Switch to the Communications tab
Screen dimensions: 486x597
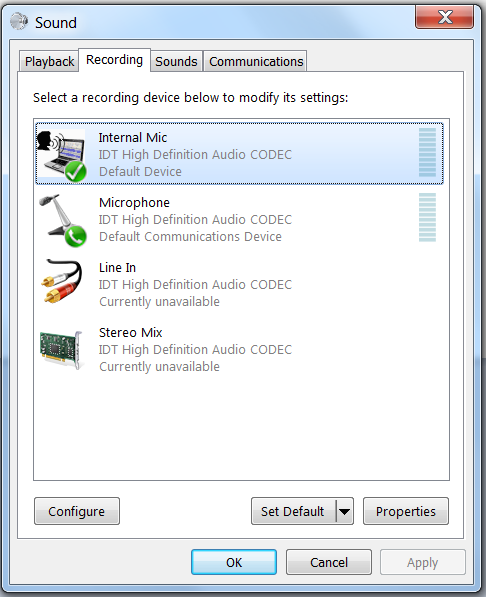tap(256, 61)
